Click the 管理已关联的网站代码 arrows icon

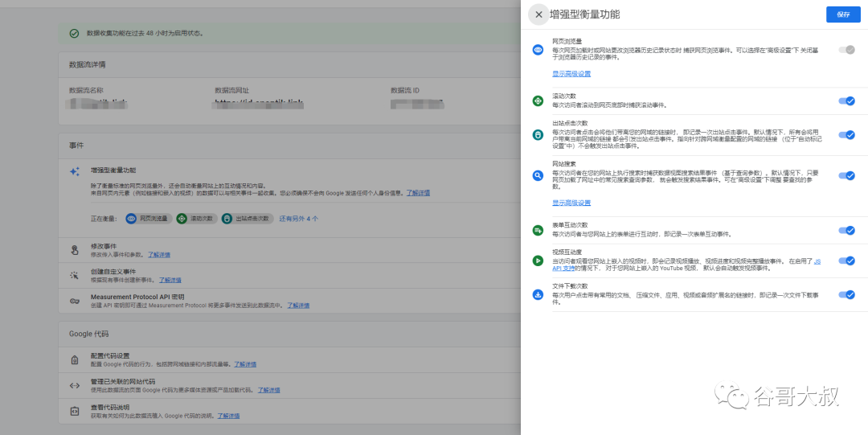75,386
